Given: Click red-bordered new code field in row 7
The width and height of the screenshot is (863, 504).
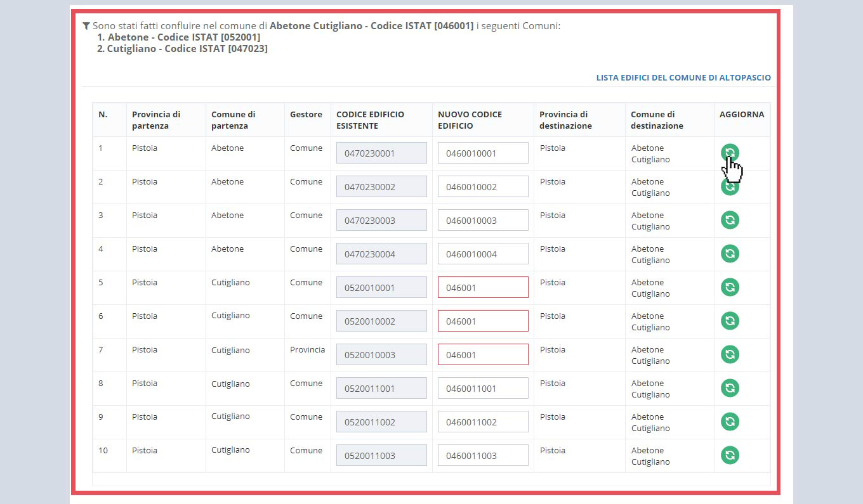Looking at the screenshot, I should click(483, 354).
